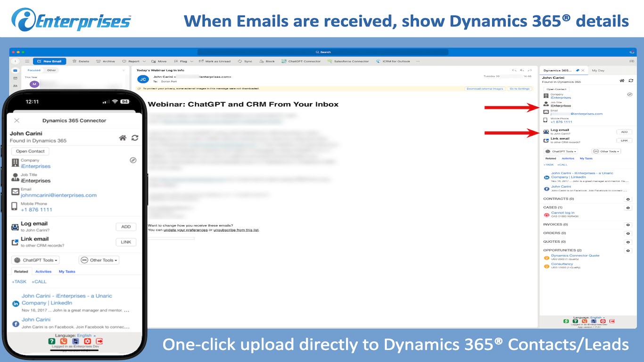Click Delete in Outlook toolbar
Screen dimensions: 644x362
81,61
